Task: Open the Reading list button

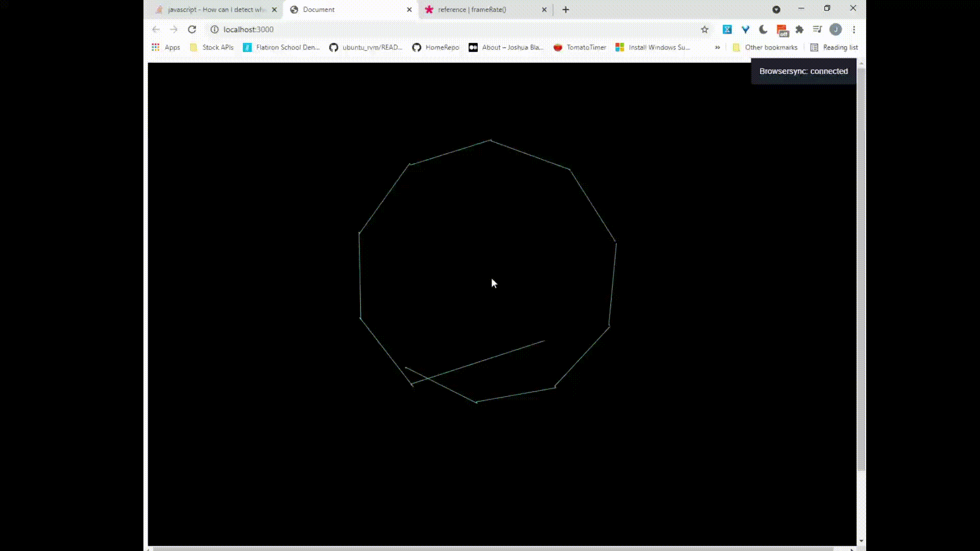Action: click(834, 47)
